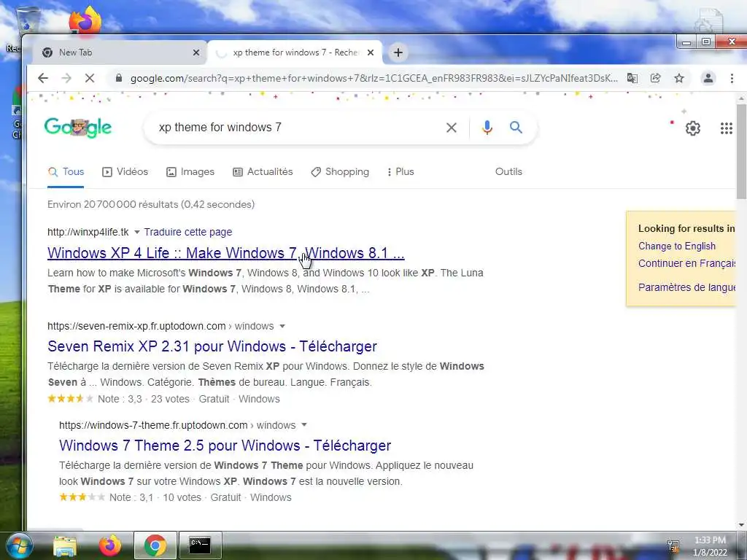Open a new tab with the plus button
747x560 pixels.
coord(398,52)
